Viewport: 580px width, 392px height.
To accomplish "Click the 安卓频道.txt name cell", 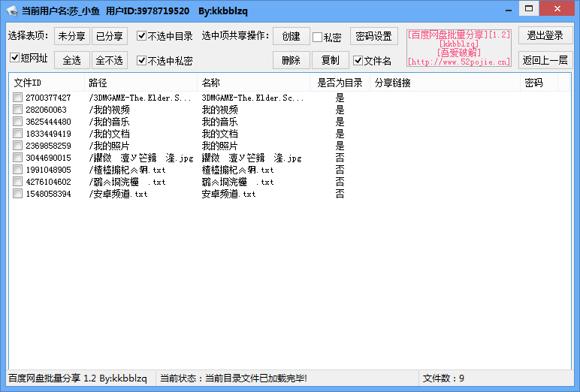I will point(228,194).
